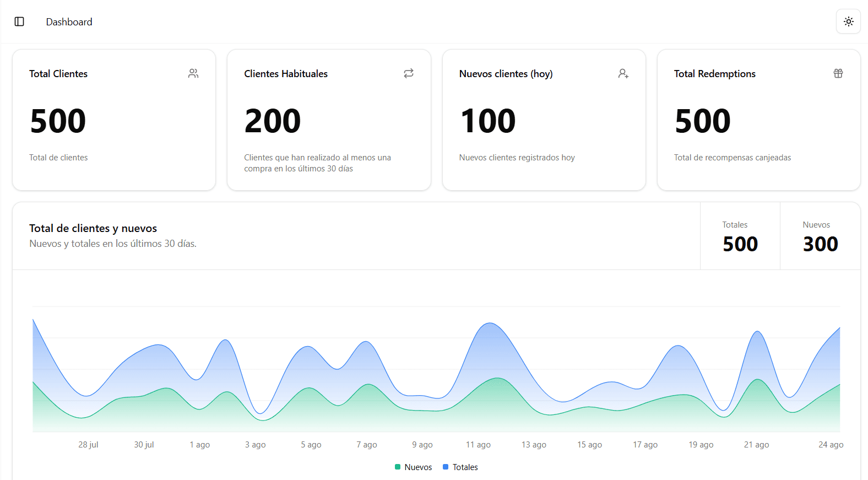
Task: Click the gift icon in Total Redemptions
Action: point(838,73)
